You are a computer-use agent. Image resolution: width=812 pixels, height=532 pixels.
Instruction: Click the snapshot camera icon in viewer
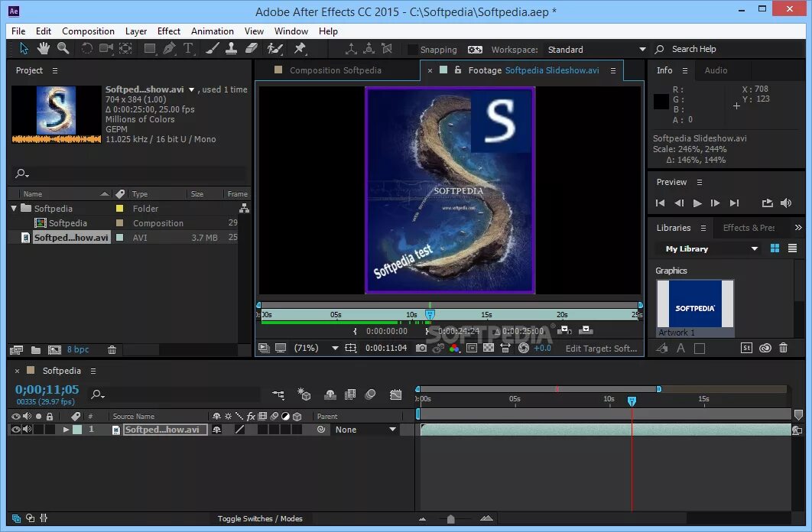(x=421, y=348)
